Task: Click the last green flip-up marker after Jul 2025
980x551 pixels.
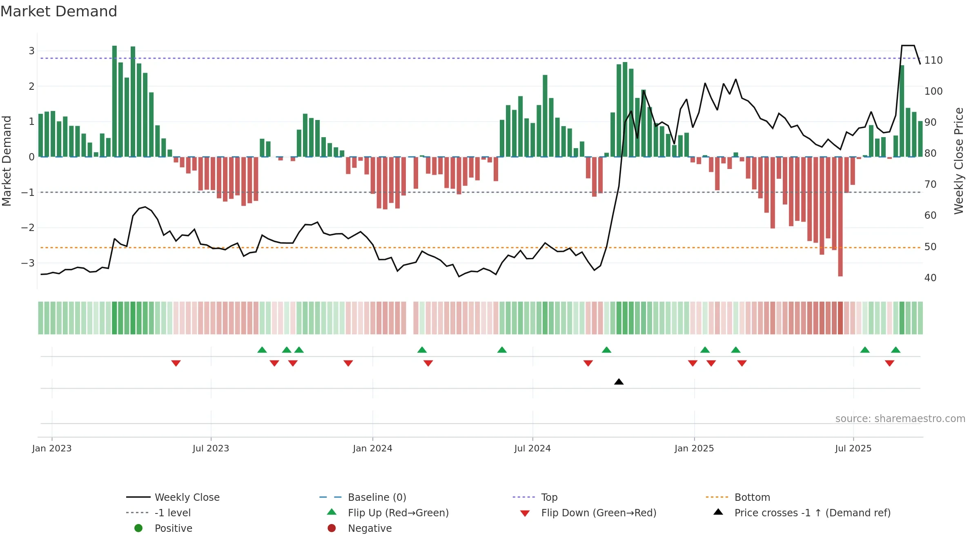Action: point(895,350)
